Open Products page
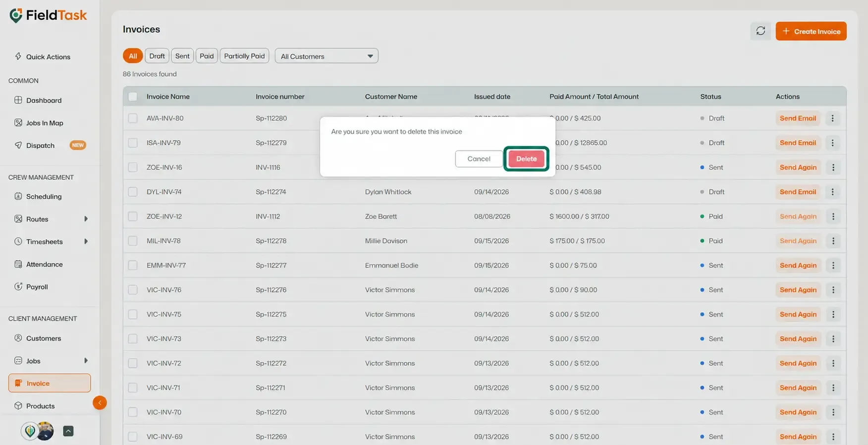 tap(40, 406)
